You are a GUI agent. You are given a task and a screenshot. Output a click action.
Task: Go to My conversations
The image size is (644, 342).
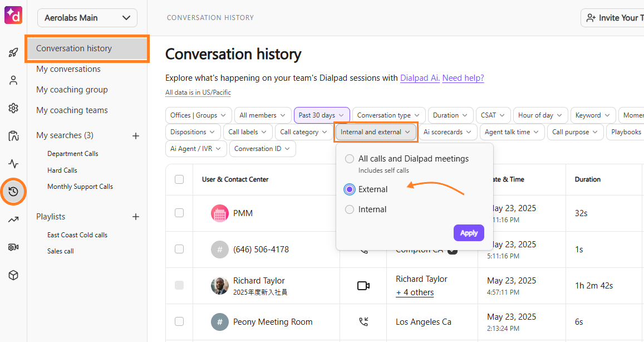68,69
